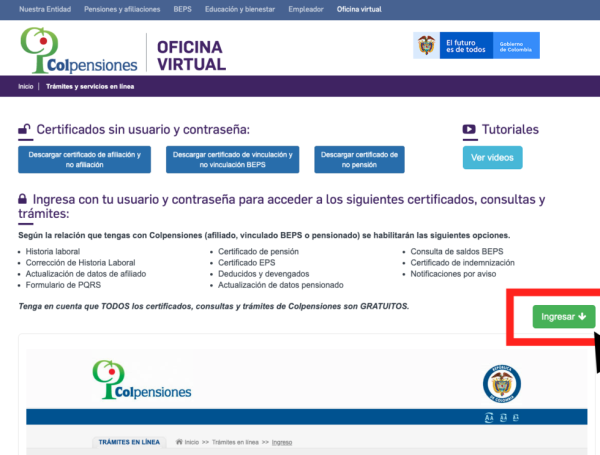Image resolution: width=600 pixels, height=455 pixels.
Task: Click Actualización de datos pensionado item
Action: click(x=280, y=285)
